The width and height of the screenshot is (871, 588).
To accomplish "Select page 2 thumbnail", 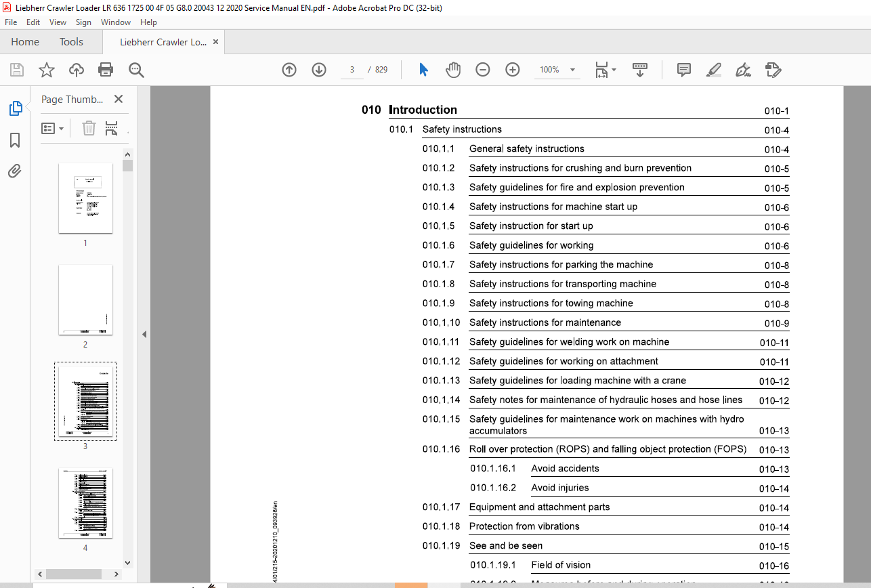I will [x=85, y=299].
